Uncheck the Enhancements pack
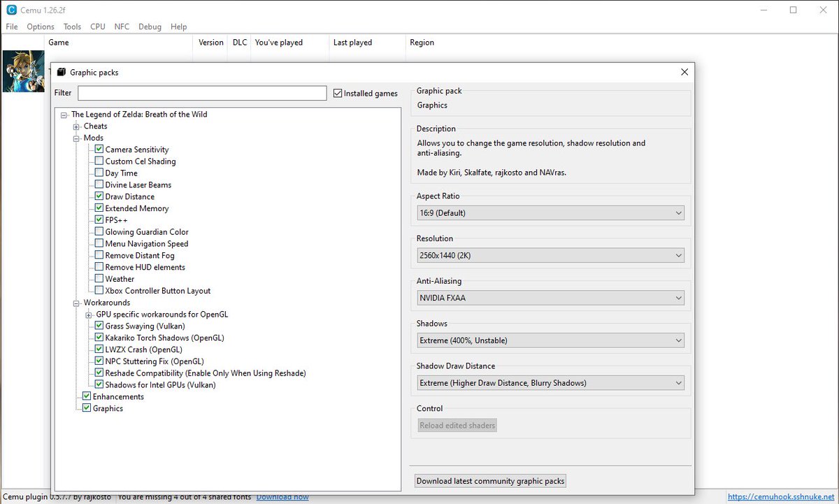This screenshot has height=504, width=839. point(87,396)
